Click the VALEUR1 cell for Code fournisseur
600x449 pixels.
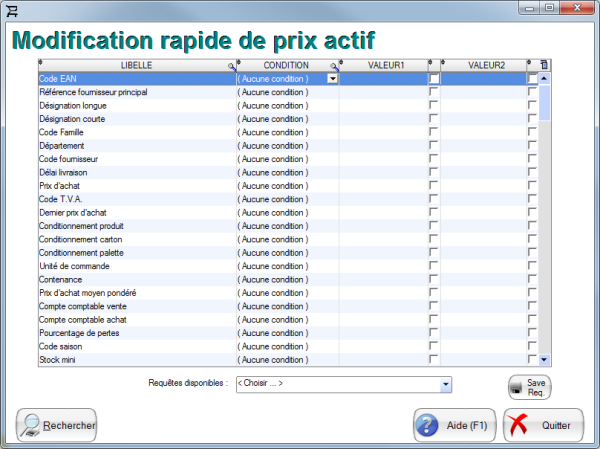tap(383, 159)
